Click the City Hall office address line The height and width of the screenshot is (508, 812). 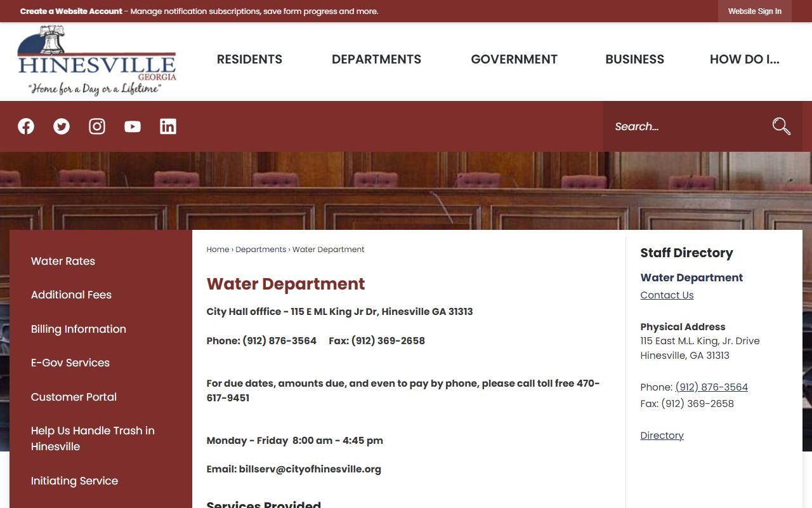click(x=339, y=312)
